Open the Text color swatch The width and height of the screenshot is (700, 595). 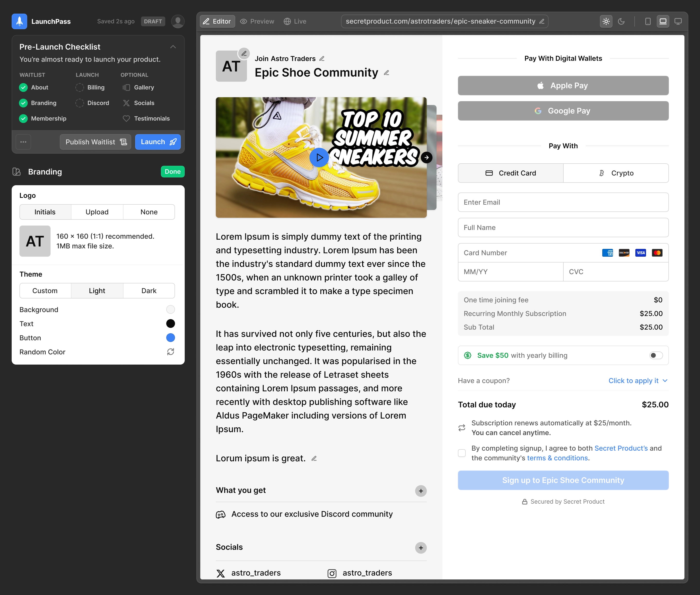(x=171, y=324)
